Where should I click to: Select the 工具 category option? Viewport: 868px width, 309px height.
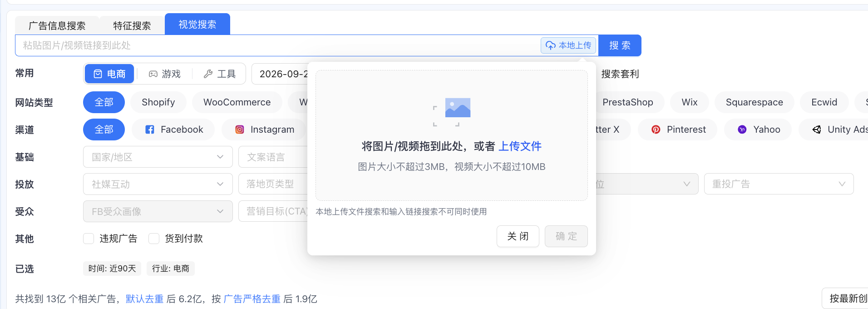[x=220, y=74]
